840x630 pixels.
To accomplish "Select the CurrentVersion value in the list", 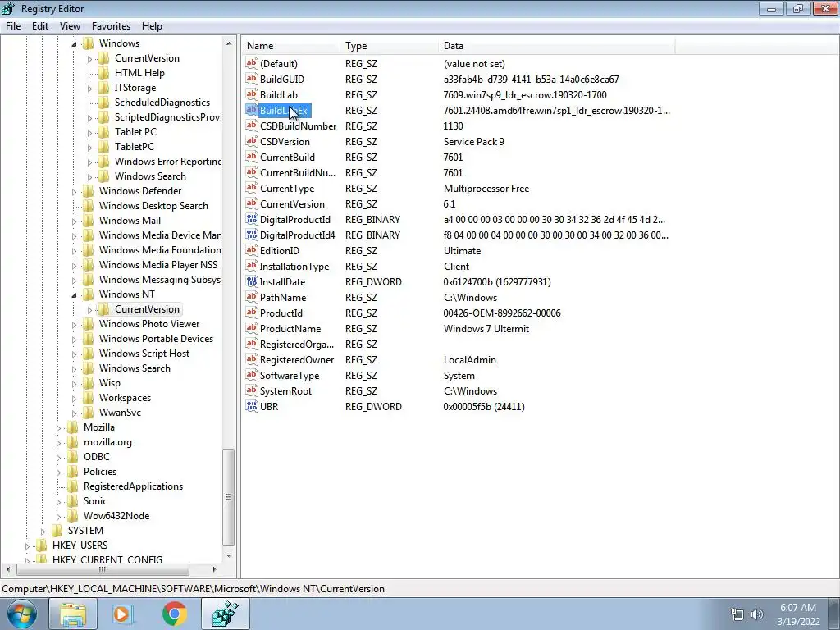I will [292, 203].
